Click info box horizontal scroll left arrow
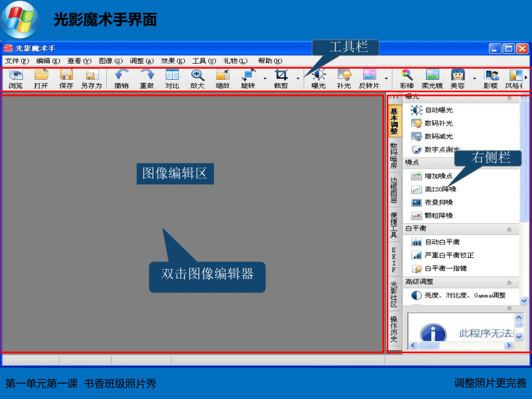 click(x=413, y=345)
